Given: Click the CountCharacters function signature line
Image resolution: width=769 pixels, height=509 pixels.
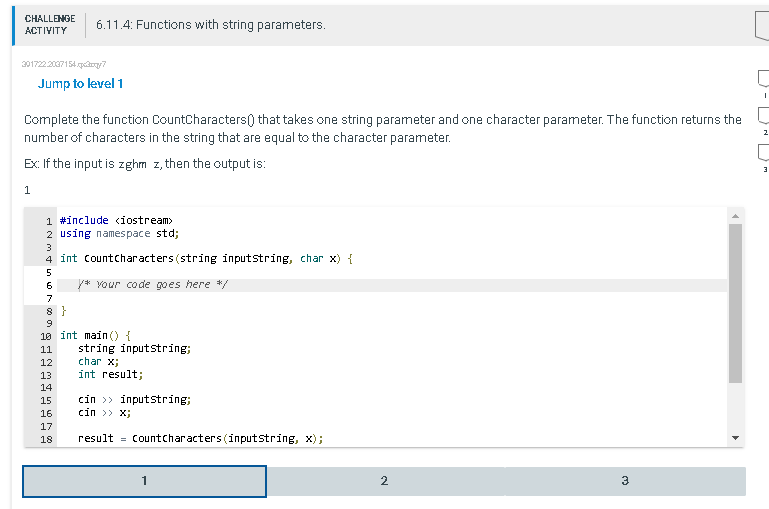Looking at the screenshot, I should pyautogui.click(x=206, y=258).
